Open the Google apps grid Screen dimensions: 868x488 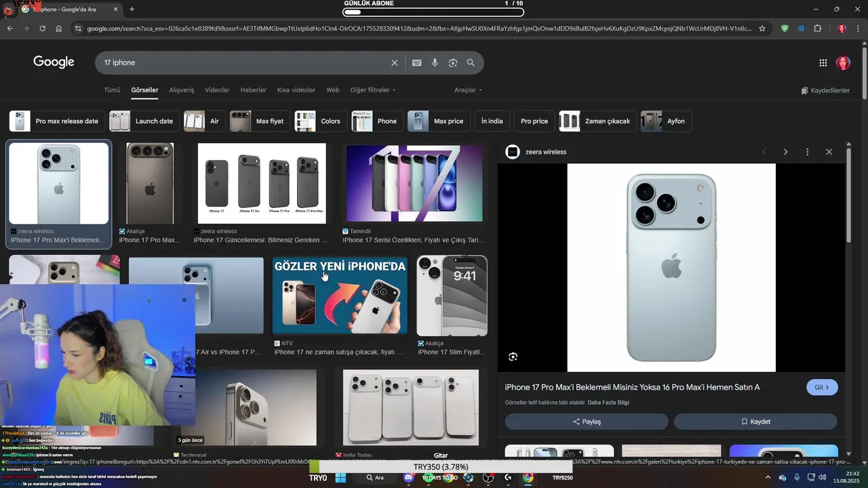click(823, 62)
